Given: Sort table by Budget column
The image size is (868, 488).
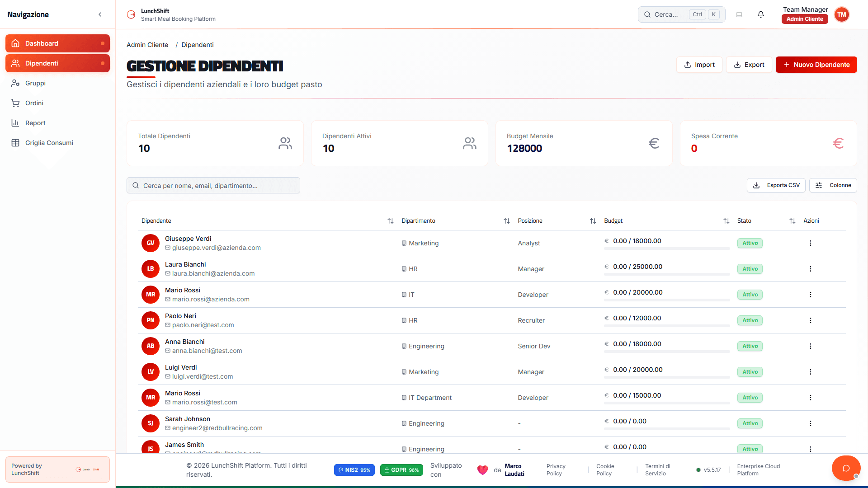Looking at the screenshot, I should tap(726, 221).
